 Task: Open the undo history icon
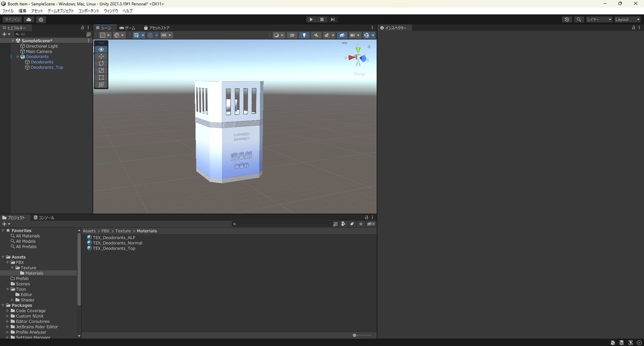coord(567,20)
